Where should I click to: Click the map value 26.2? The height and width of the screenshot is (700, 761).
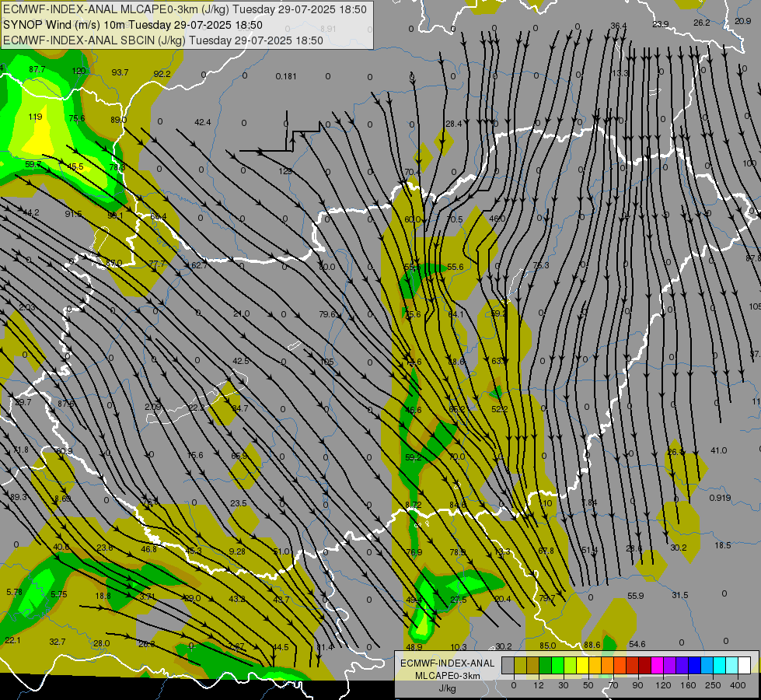tap(701, 23)
